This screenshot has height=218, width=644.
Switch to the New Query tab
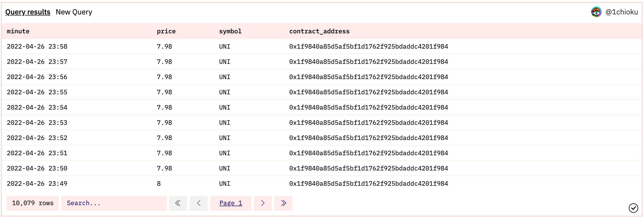coord(74,12)
